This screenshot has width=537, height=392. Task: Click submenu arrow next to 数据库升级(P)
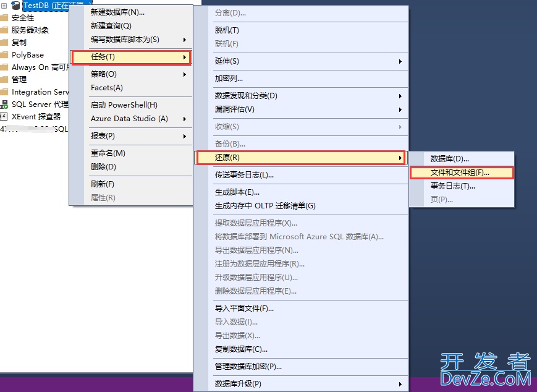[400, 384]
